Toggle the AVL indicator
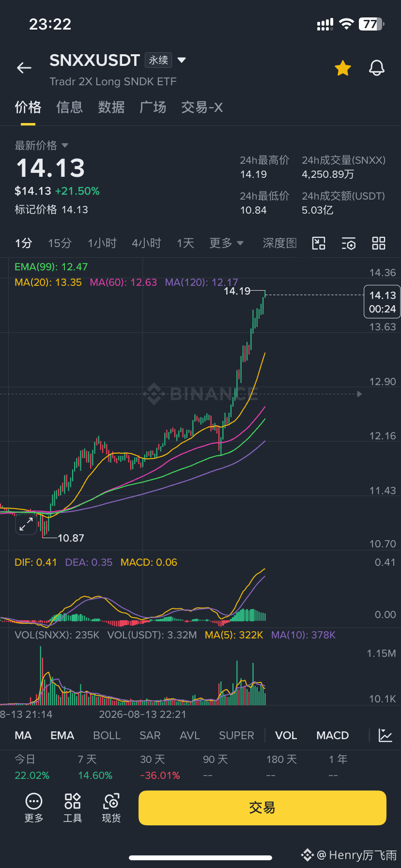The image size is (401, 868). (190, 735)
